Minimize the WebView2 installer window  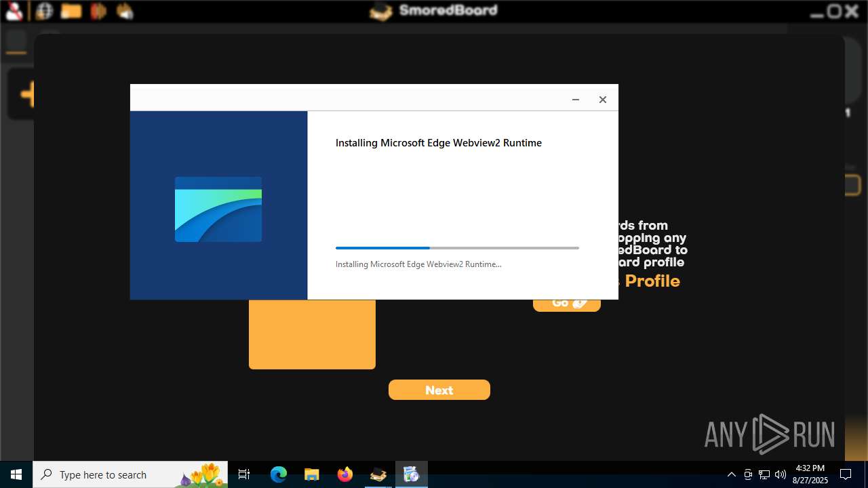point(576,100)
